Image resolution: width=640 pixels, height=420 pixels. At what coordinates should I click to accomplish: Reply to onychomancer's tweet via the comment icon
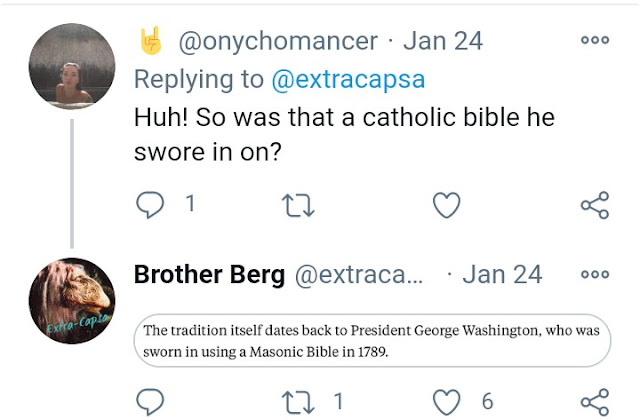tap(150, 204)
